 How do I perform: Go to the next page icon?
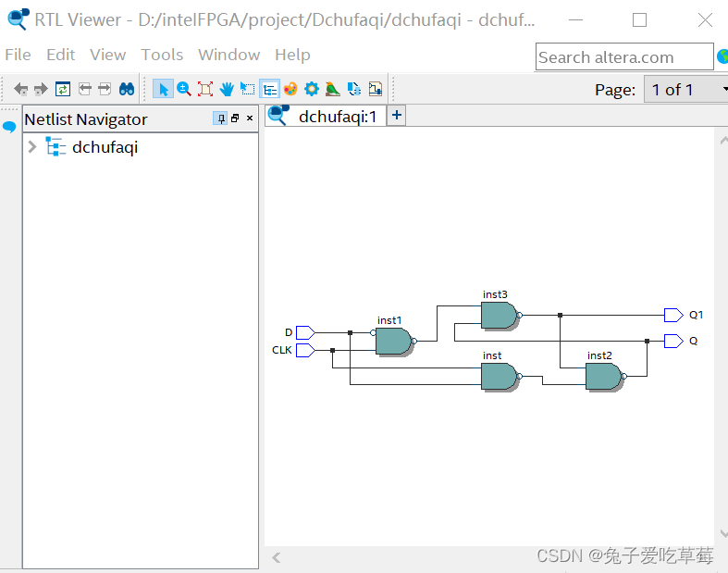point(105,89)
